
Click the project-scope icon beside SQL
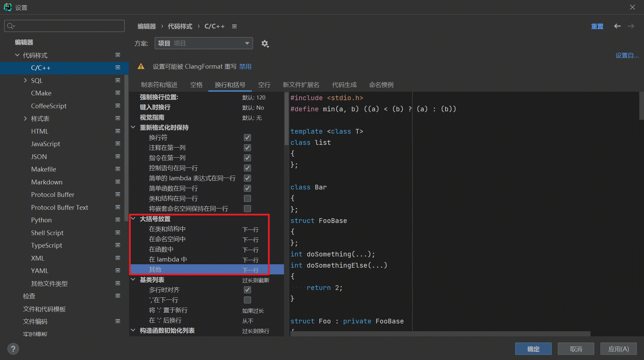[x=118, y=80]
